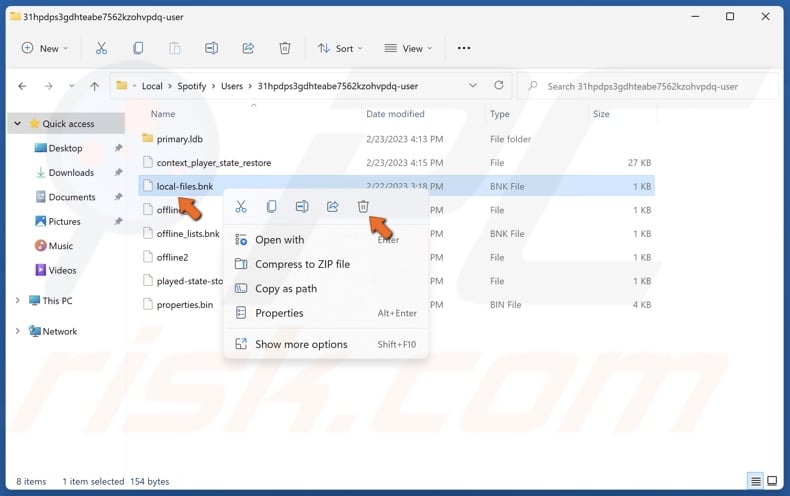
Task: Go up one folder level
Action: tap(94, 86)
